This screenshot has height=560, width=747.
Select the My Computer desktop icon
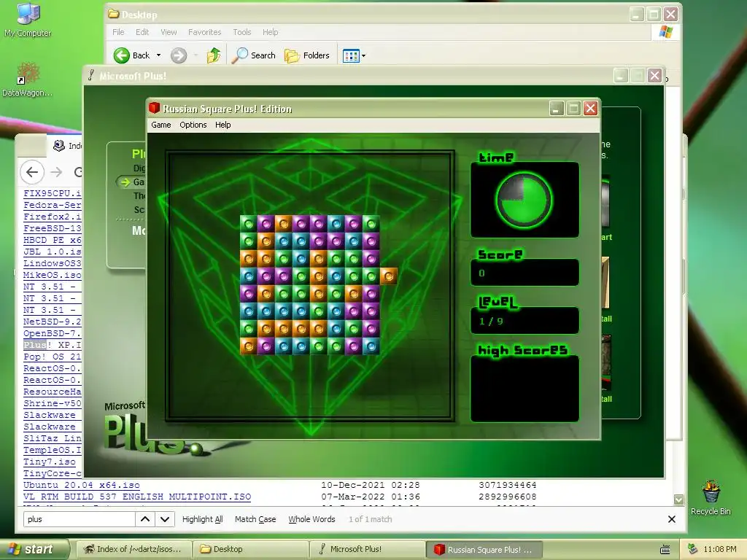pos(28,20)
